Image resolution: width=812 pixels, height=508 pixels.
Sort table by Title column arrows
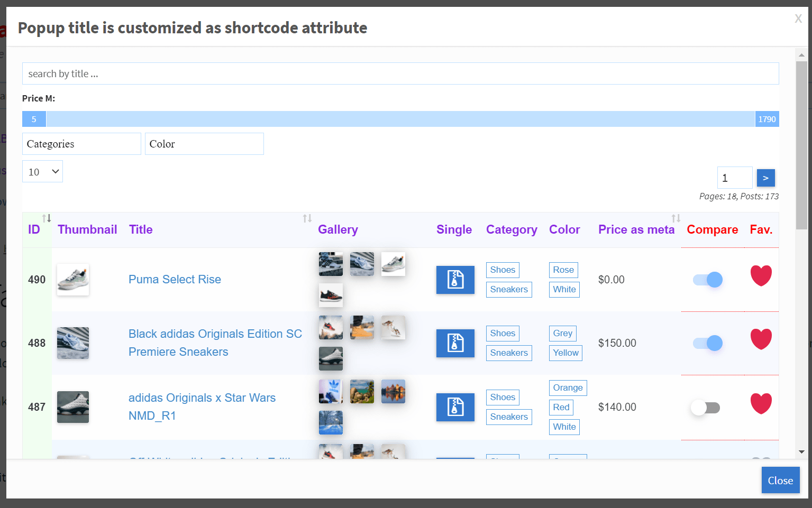pyautogui.click(x=307, y=218)
